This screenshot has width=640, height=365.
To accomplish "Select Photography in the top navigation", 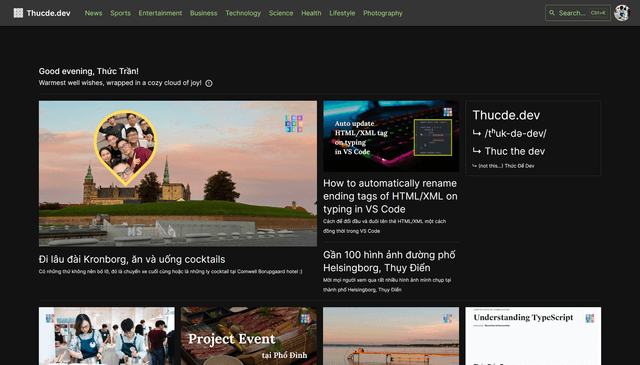I will point(383,13).
